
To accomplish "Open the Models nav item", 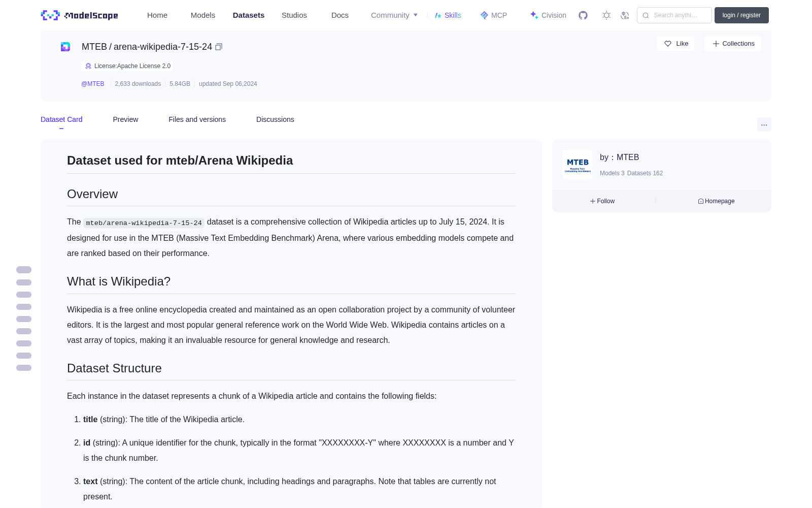I will click(203, 15).
